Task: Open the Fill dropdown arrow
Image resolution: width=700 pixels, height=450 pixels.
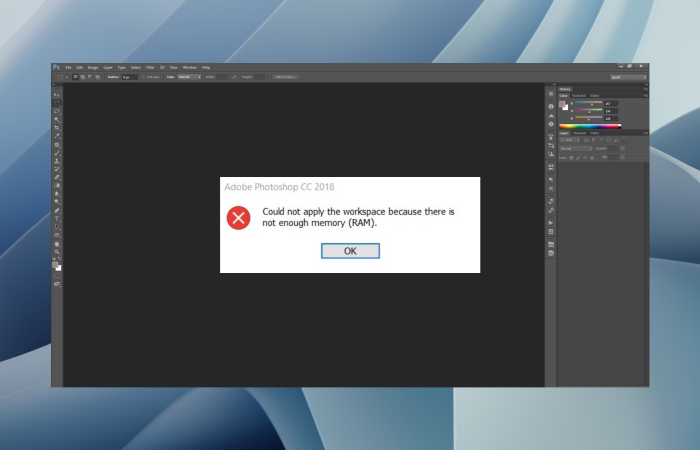Action: point(622,157)
